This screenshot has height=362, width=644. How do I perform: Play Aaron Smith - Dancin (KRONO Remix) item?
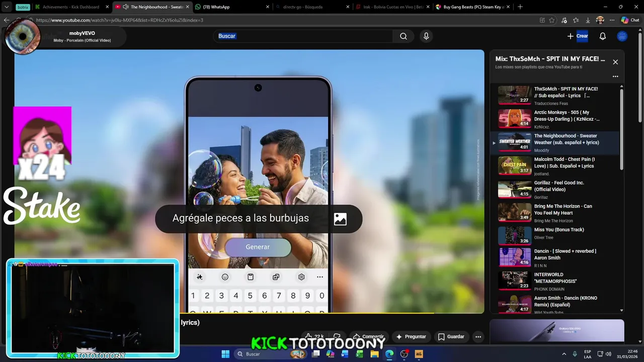coord(556,305)
